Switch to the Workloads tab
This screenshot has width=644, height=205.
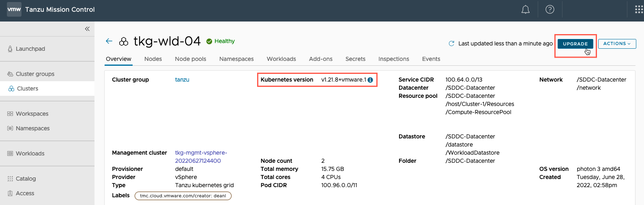pos(281,59)
